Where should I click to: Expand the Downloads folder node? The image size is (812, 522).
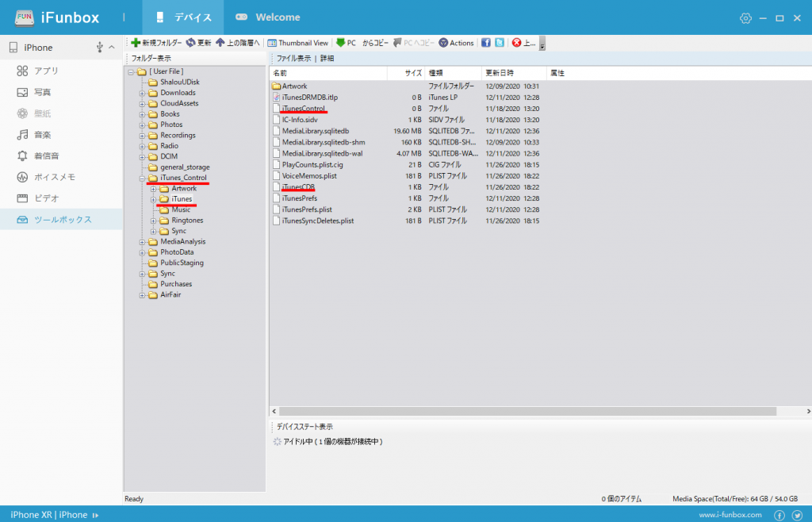[142, 94]
